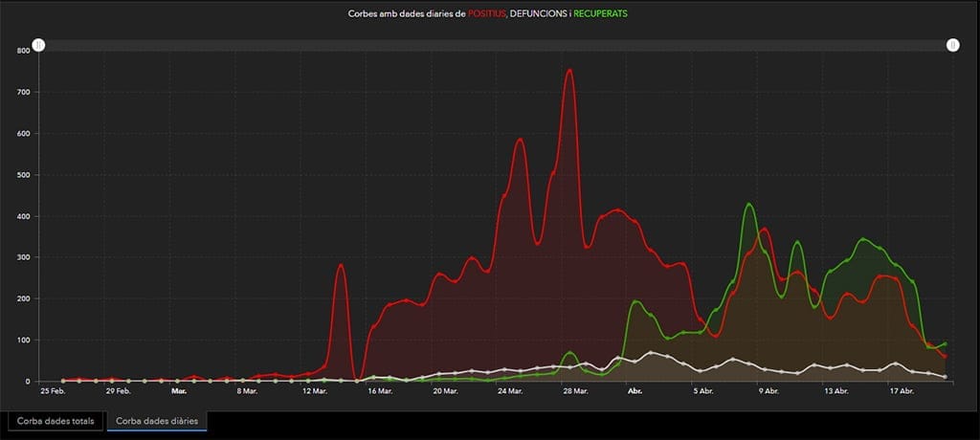Click the 400 y-axis label
Image resolution: width=980 pixels, height=440 pixels.
(x=24, y=216)
